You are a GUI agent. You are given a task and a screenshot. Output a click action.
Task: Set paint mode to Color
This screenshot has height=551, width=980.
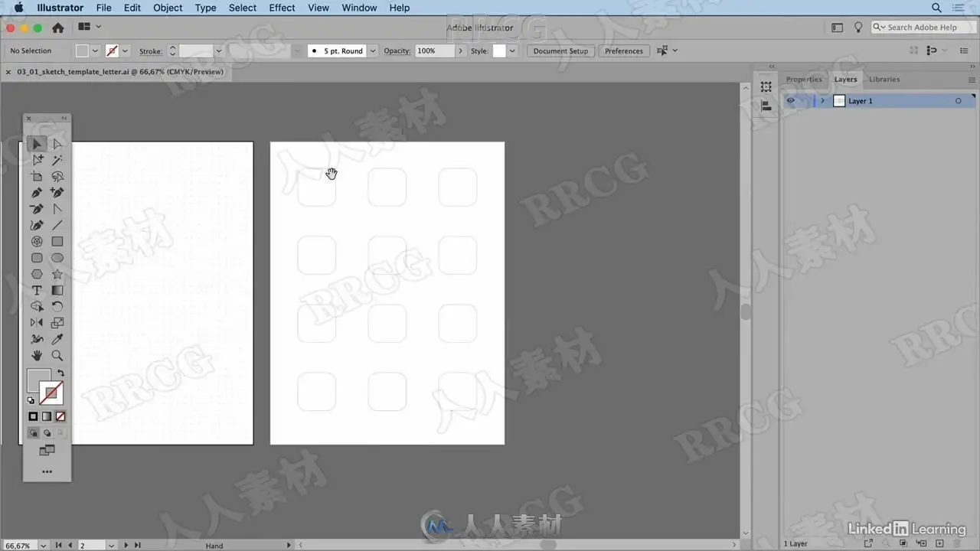[33, 416]
